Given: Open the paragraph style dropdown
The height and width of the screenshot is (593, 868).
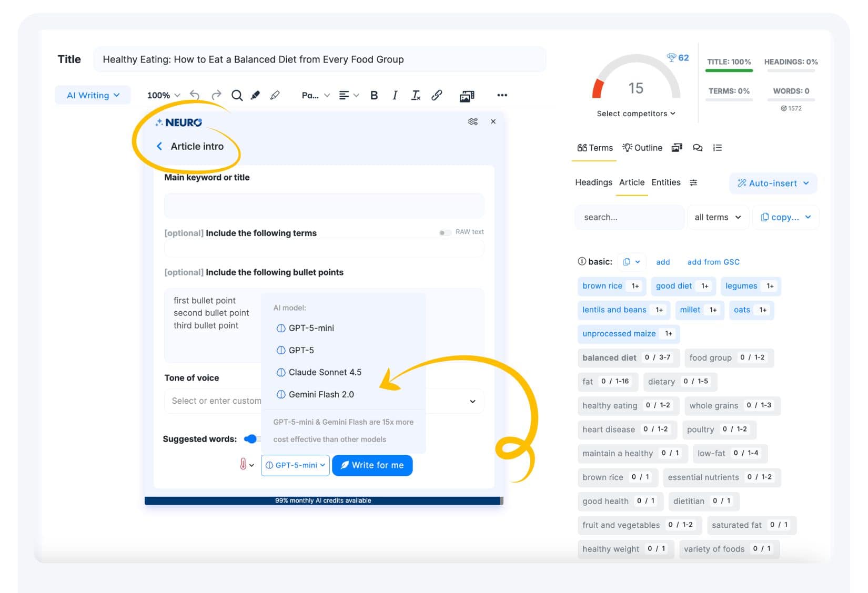Looking at the screenshot, I should (x=316, y=95).
